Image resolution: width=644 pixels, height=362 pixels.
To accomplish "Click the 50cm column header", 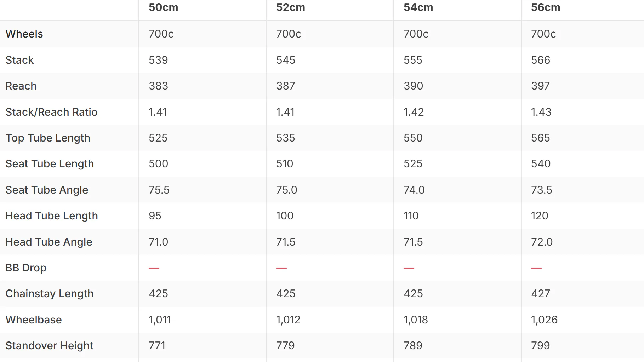I will [163, 7].
